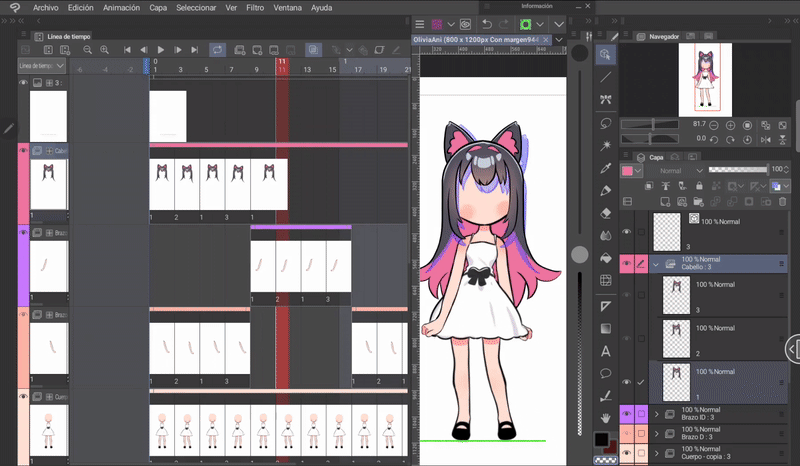This screenshot has width=800, height=466.
Task: Go to the first frame
Action: click(127, 50)
